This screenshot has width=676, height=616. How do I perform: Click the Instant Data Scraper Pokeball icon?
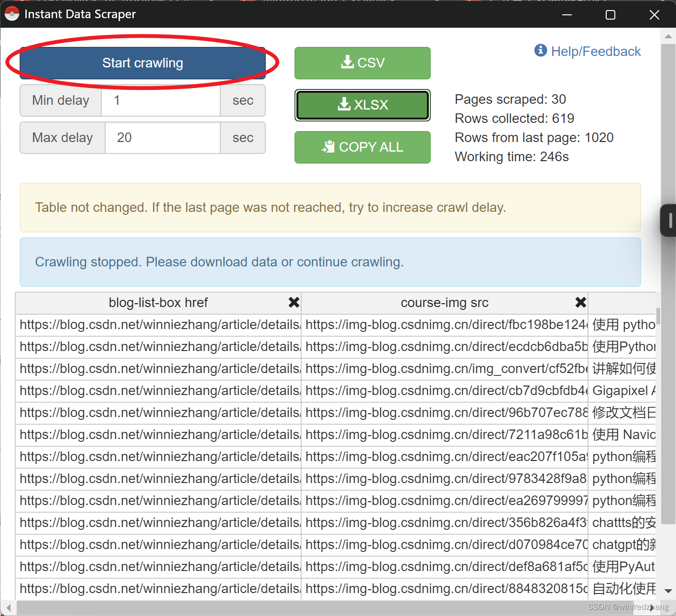[x=12, y=14]
